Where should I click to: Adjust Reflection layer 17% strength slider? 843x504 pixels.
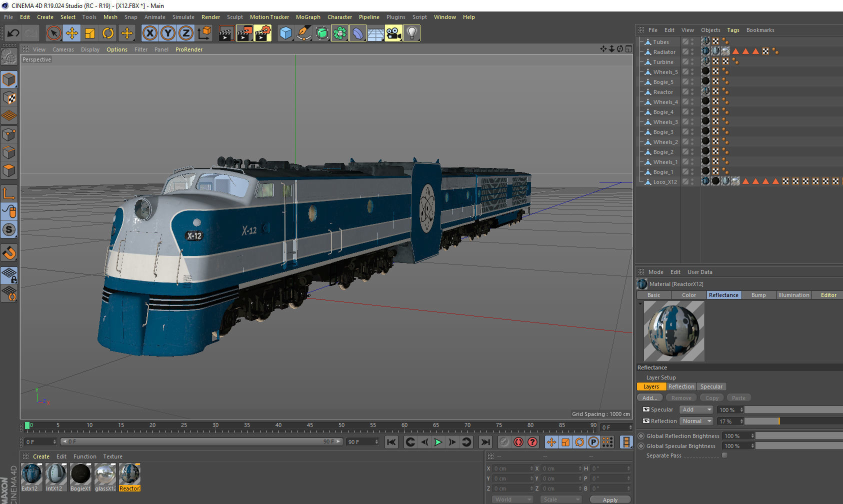(x=793, y=421)
